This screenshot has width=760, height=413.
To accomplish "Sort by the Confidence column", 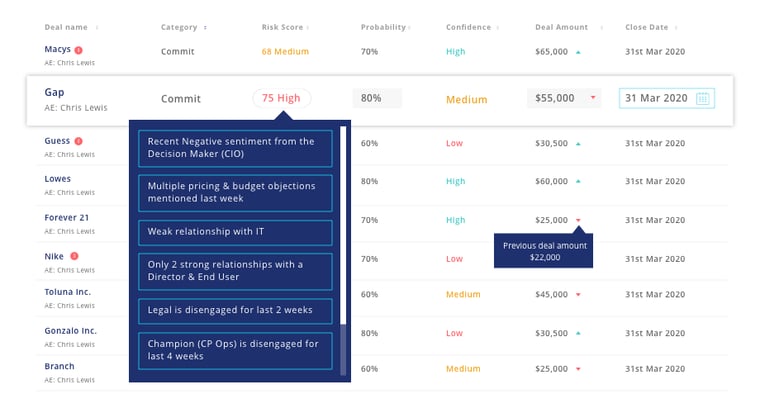I will pos(498,28).
